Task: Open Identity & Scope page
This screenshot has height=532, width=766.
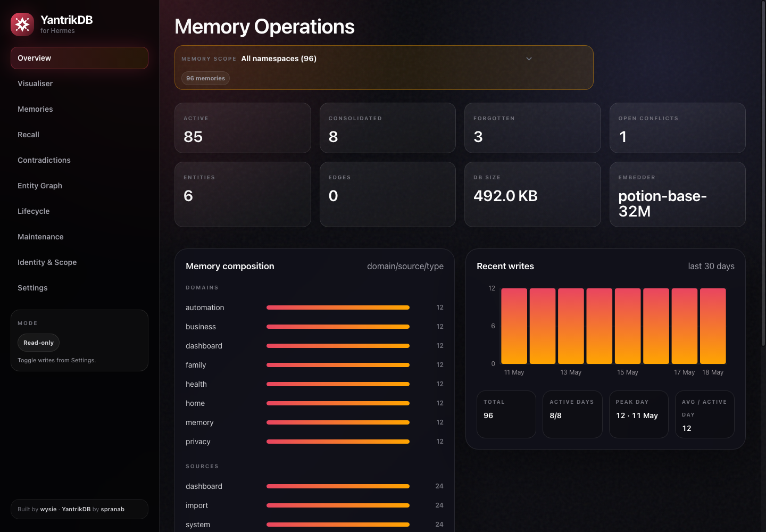Action: click(79, 262)
